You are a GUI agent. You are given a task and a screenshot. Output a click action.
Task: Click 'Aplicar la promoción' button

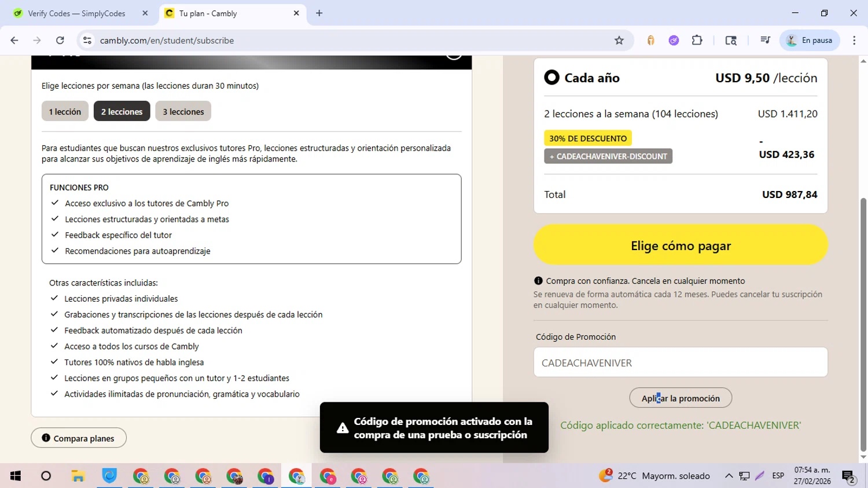coord(681,398)
